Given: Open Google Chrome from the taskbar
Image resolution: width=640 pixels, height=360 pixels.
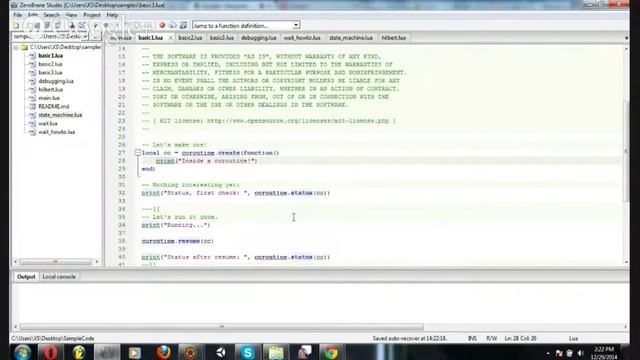Looking at the screenshot, I should [x=331, y=352].
